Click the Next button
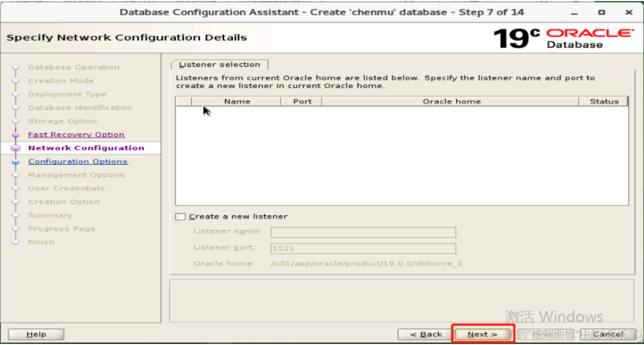Image resolution: width=644 pixels, height=345 pixels. pyautogui.click(x=482, y=334)
